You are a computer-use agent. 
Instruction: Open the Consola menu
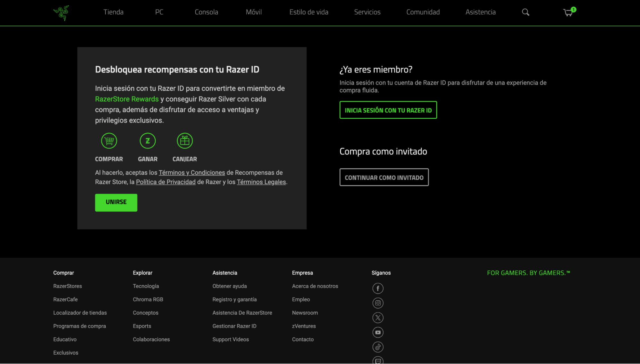[206, 12]
